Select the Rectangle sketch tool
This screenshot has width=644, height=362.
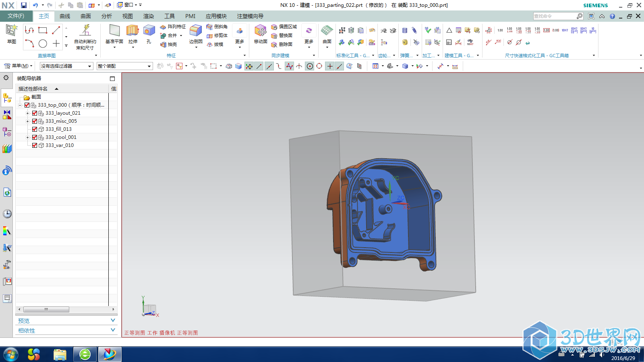pyautogui.click(x=43, y=30)
